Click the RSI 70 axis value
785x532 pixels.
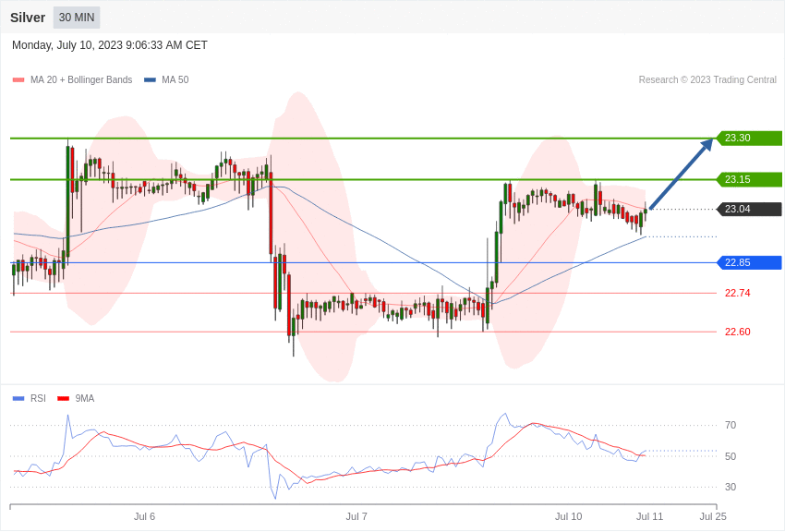coord(731,426)
